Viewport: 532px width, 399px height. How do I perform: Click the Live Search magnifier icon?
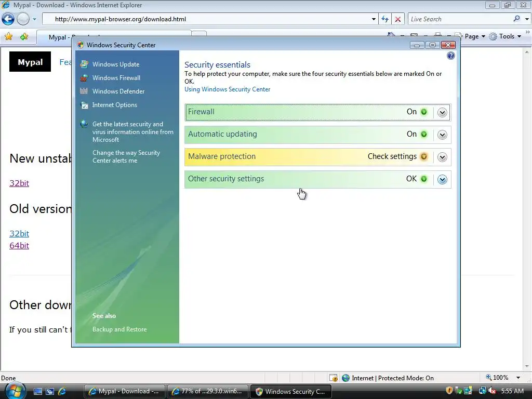pyautogui.click(x=516, y=19)
